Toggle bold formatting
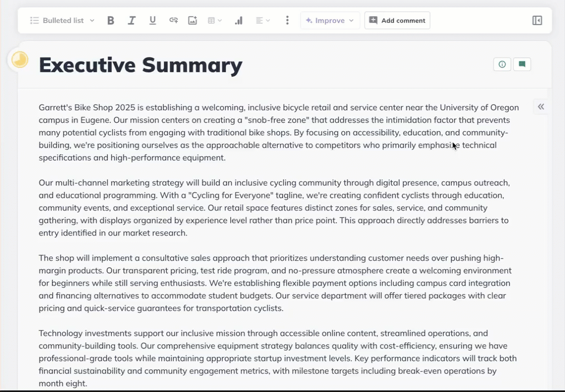565x392 pixels. click(x=110, y=20)
